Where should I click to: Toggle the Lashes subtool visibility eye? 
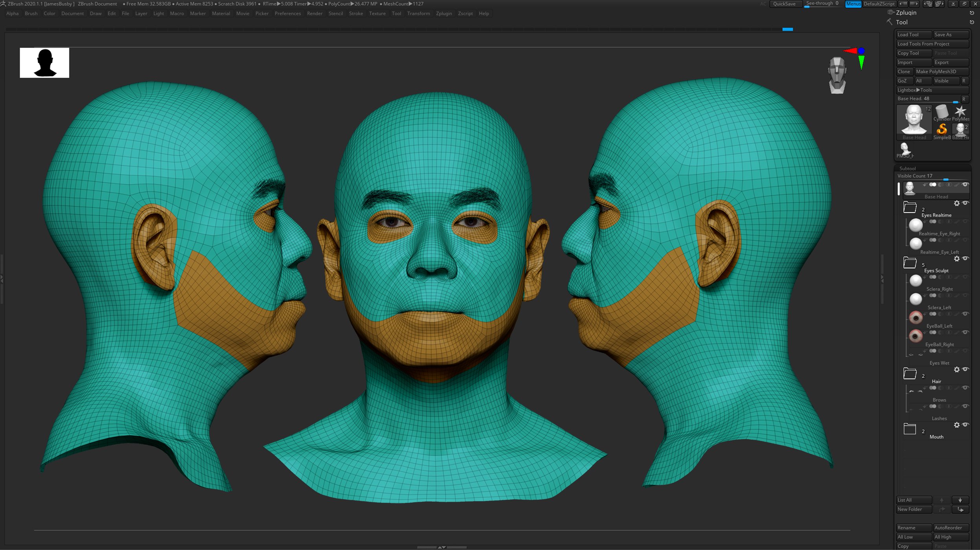coord(965,406)
